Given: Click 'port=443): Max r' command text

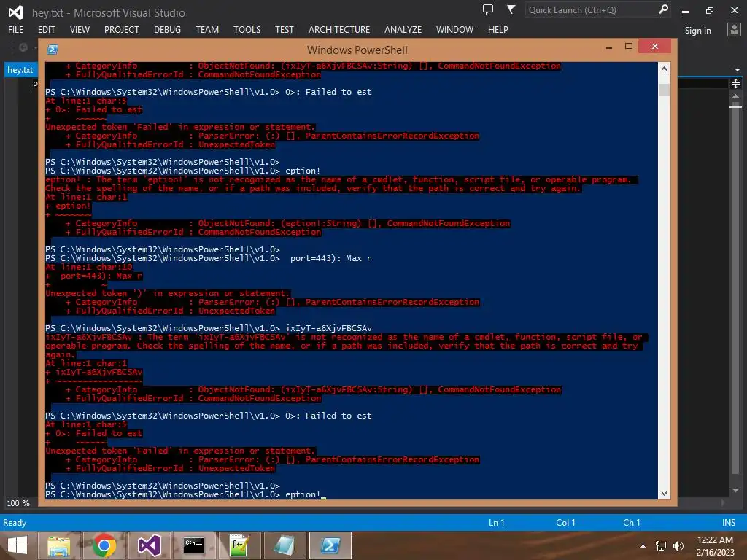Looking at the screenshot, I should (x=330, y=258).
